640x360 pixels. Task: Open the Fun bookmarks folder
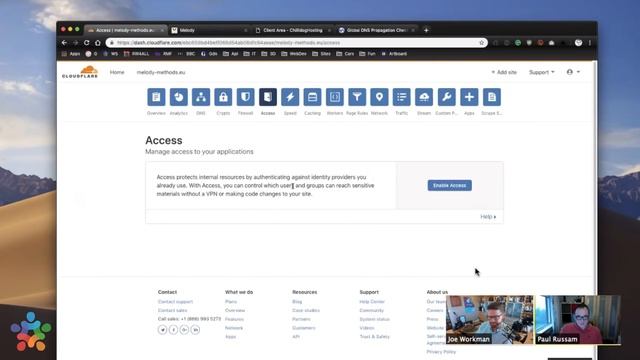tap(367, 54)
